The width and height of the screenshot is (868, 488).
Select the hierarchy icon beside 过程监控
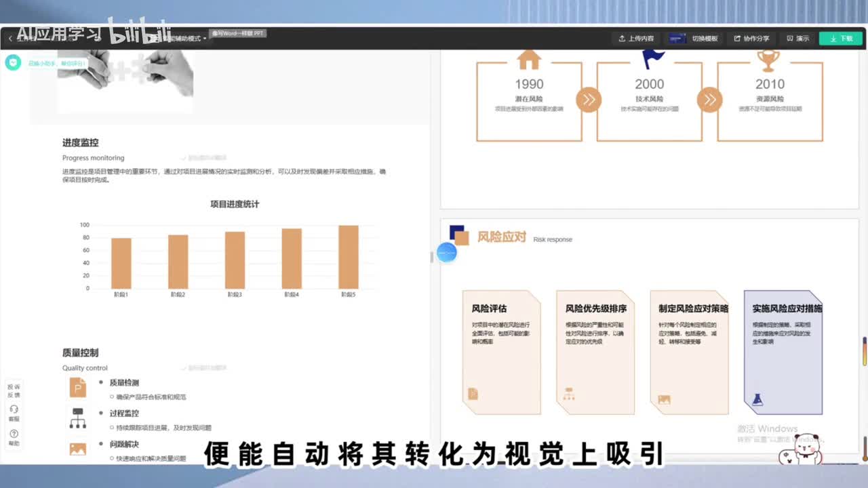click(x=78, y=418)
